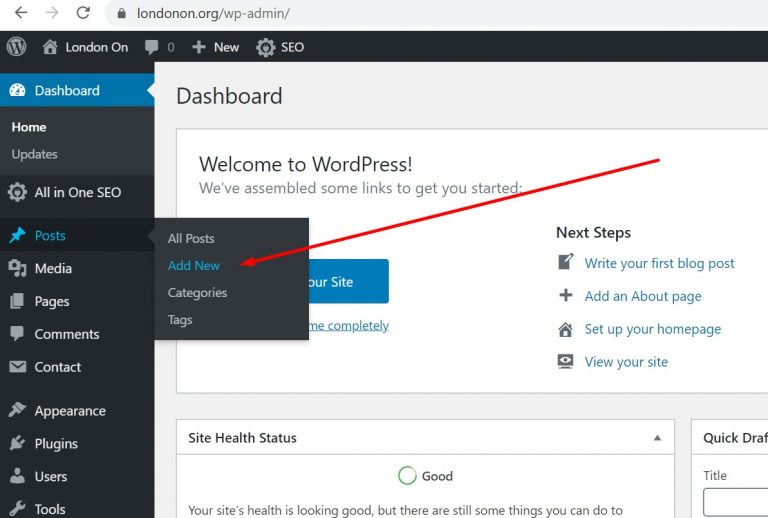Open the All in One SEO menu
This screenshot has width=768, height=518.
coord(77,192)
